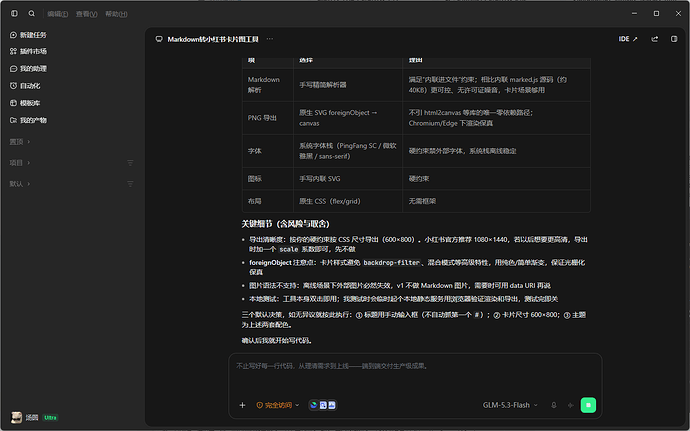The image size is (690, 431).
Task: Click the '手写精简解析器' table cell
Action: tap(348, 85)
